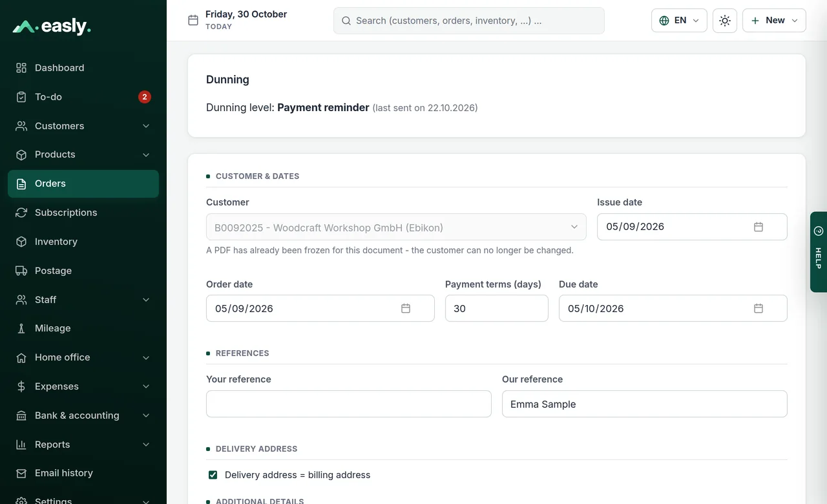Click the calendar icon beside today's date
Viewport: 827px width, 504px height.
[x=193, y=21]
